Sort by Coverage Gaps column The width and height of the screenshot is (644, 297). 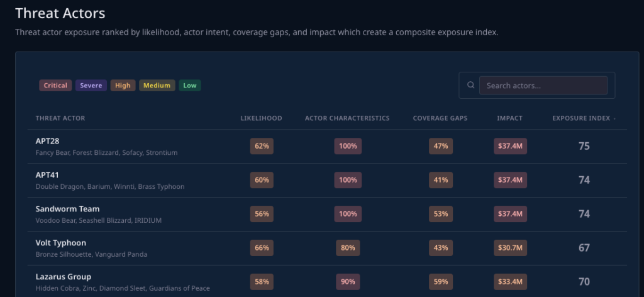click(440, 118)
